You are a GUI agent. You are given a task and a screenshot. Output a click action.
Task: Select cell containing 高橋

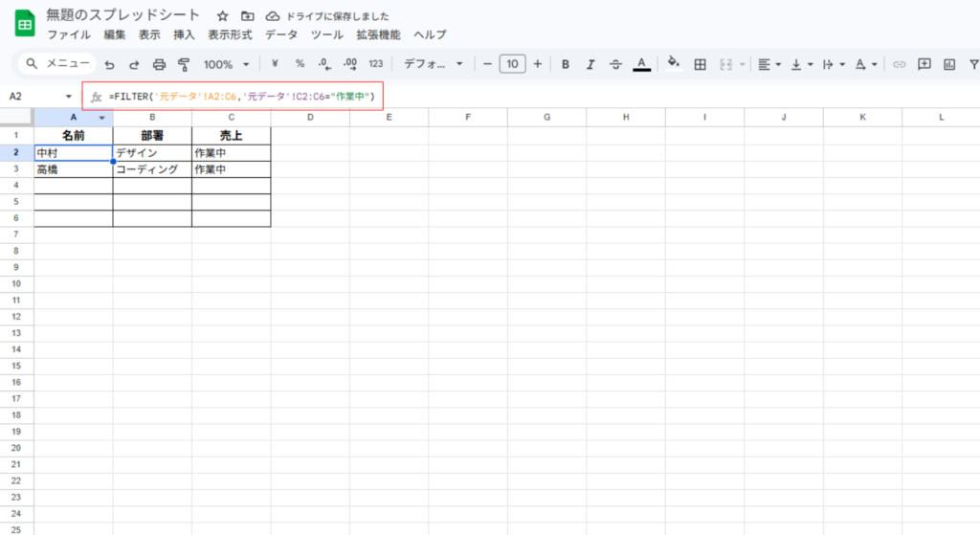point(73,169)
